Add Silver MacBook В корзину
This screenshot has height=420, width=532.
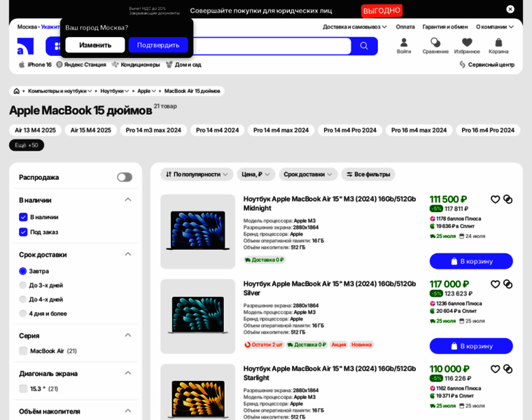tap(471, 346)
